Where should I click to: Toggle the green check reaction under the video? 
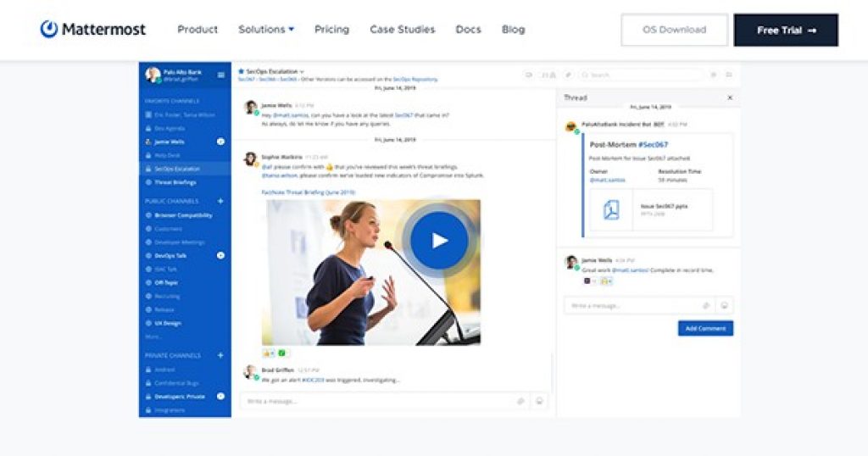[281, 353]
